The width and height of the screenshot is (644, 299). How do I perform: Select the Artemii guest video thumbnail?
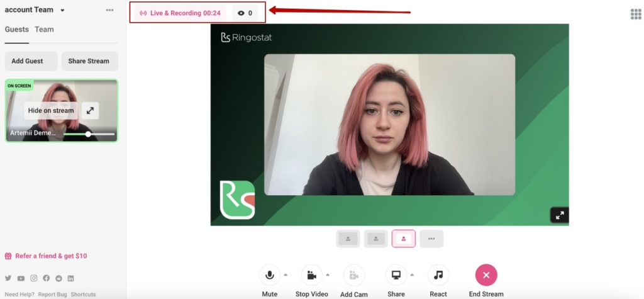62,111
